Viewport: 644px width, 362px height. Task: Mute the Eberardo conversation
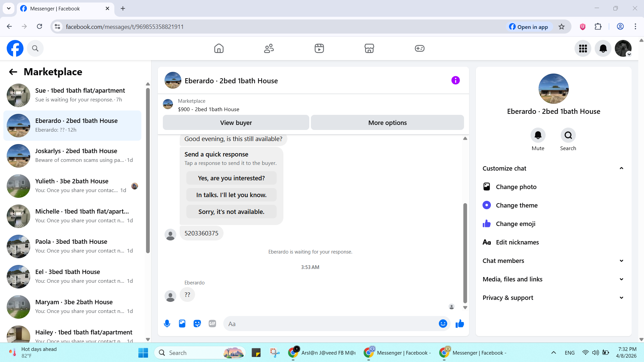point(538,135)
